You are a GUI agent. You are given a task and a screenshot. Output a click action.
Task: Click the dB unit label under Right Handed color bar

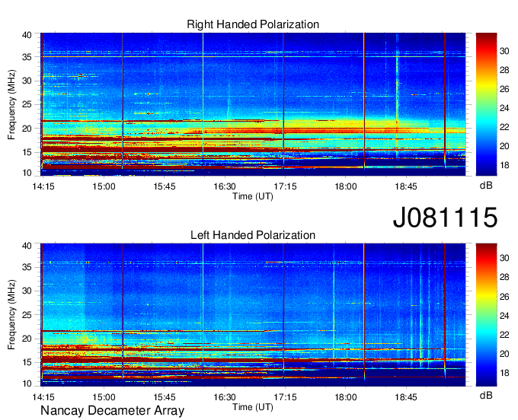pos(486,186)
